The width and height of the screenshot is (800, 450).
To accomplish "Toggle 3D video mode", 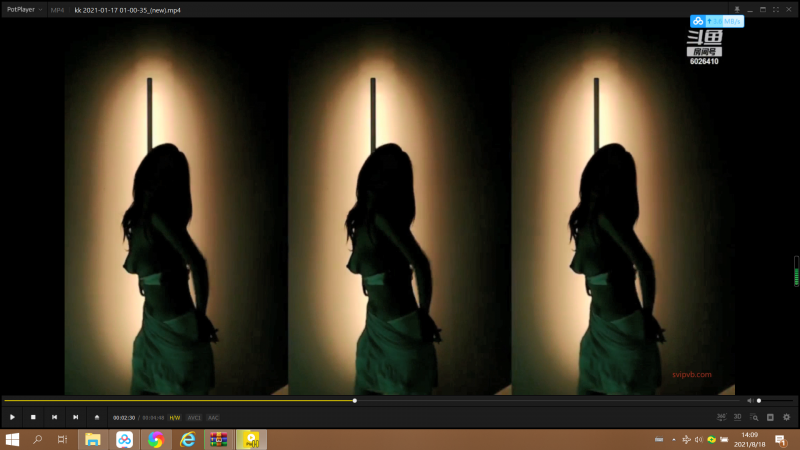I will tap(738, 417).
